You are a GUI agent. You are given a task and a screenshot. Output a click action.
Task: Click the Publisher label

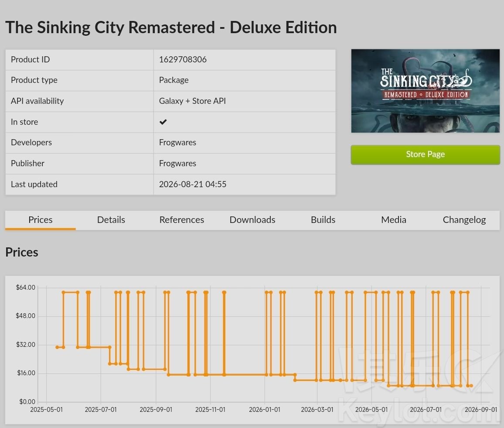(x=27, y=163)
